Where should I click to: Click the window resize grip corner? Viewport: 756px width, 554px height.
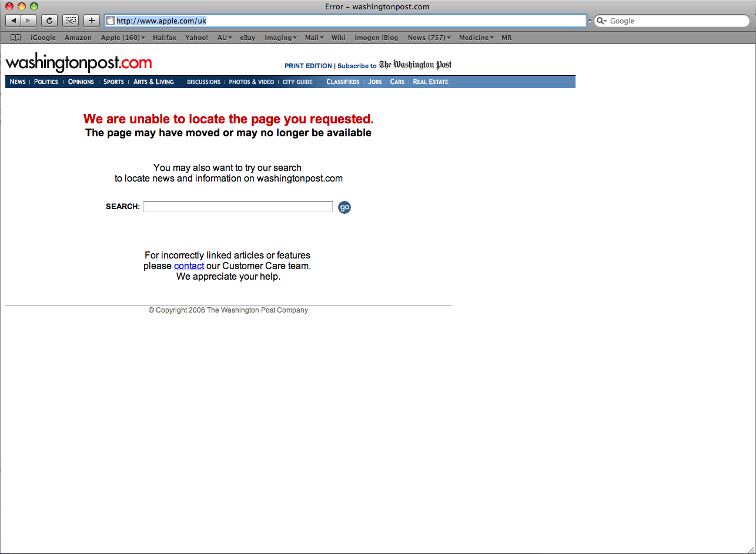pyautogui.click(x=751, y=549)
